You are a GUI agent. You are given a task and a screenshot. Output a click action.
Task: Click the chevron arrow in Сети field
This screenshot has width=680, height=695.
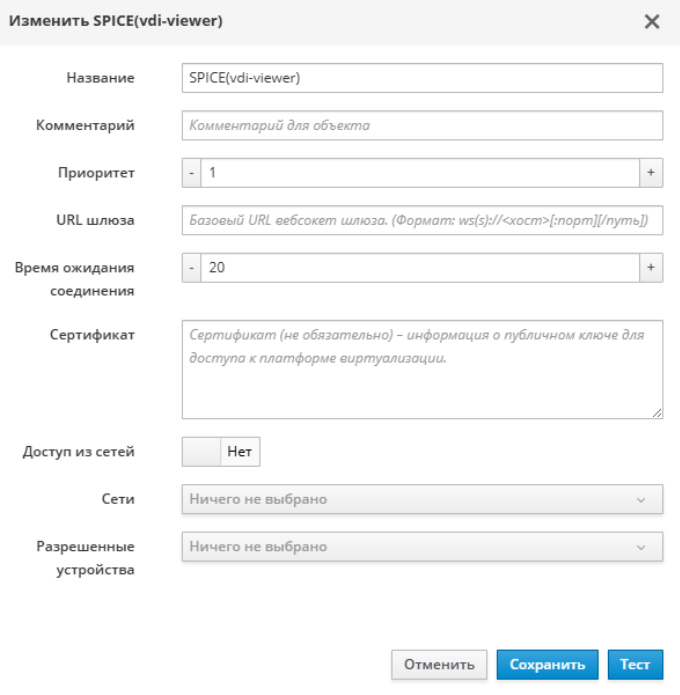point(641,499)
